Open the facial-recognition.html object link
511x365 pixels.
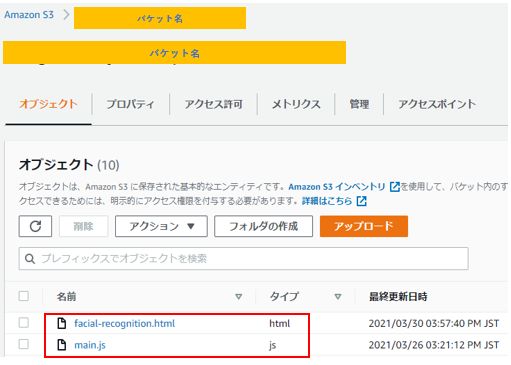(124, 323)
